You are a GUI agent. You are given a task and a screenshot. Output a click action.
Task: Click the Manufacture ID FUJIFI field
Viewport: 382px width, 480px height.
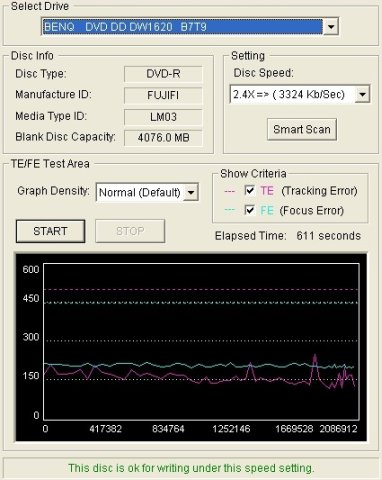pos(163,95)
